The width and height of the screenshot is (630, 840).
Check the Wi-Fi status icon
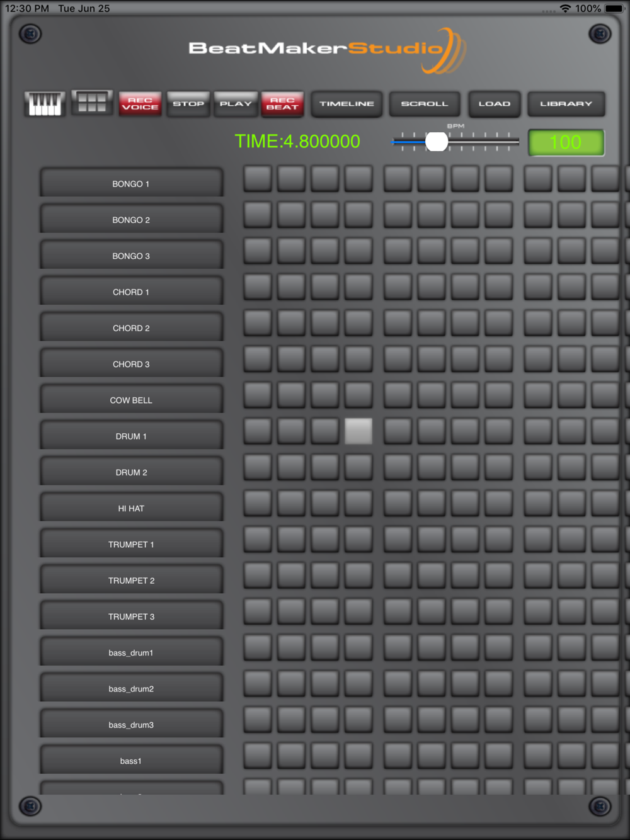(565, 9)
